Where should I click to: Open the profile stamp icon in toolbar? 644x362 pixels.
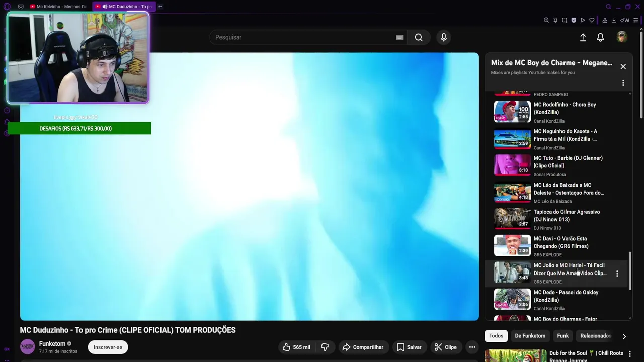(x=605, y=20)
